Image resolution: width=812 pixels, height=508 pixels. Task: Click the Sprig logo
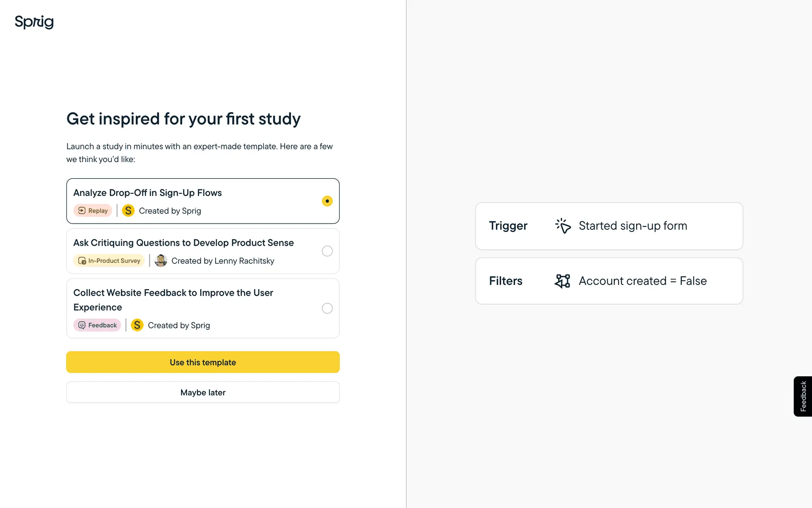(34, 22)
